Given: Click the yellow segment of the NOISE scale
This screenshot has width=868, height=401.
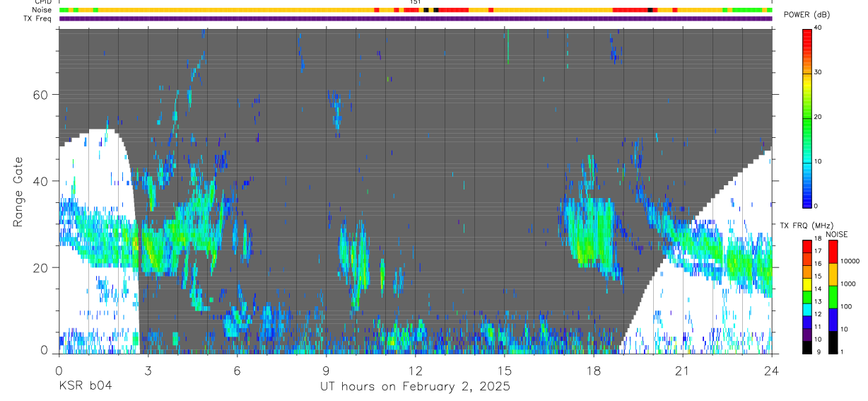Looking at the screenshot, I should [x=833, y=274].
